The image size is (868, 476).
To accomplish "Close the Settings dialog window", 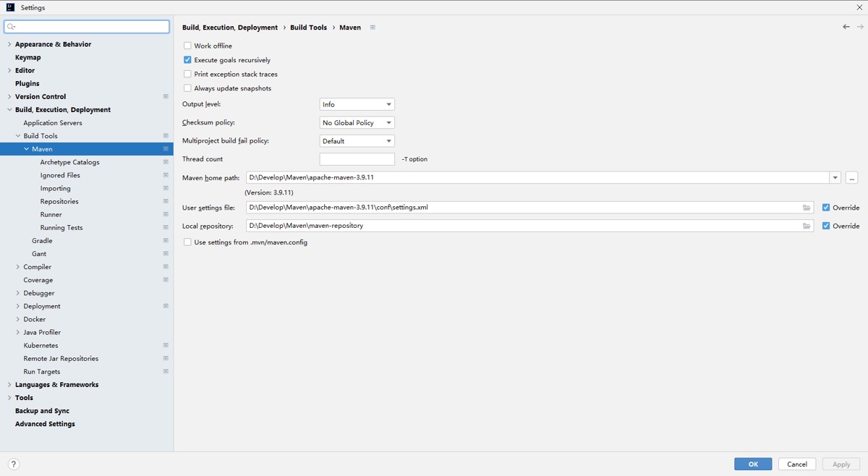I will point(859,7).
